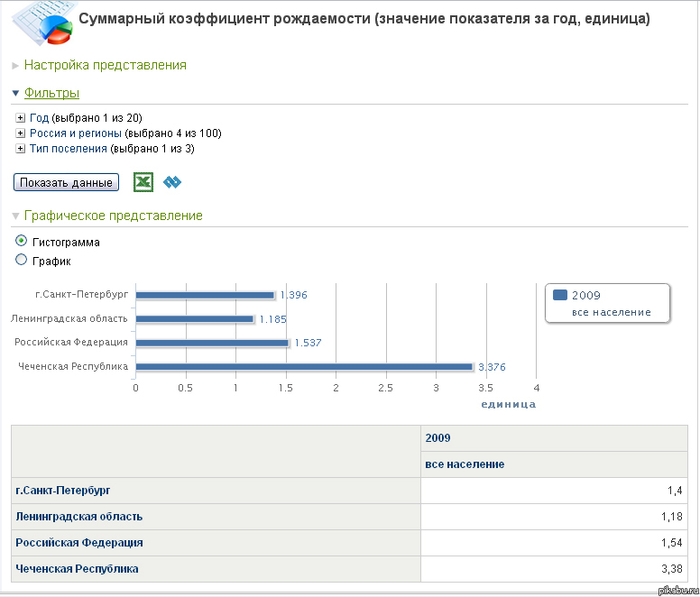
Task: Expand the Россия и регионы plus icon
Action: tap(21, 133)
